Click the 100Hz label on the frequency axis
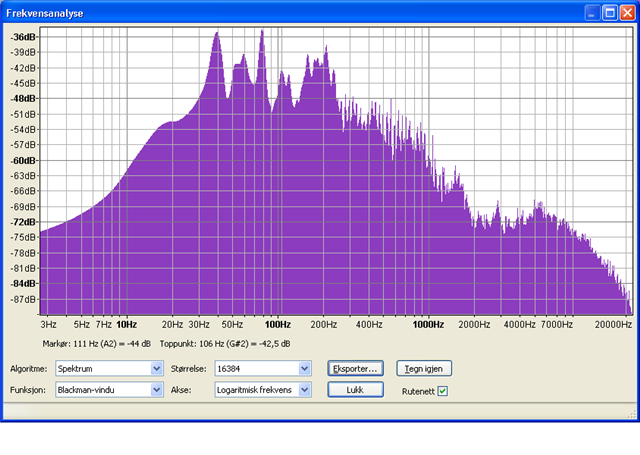Viewport: 640px width, 455px height. [277, 325]
